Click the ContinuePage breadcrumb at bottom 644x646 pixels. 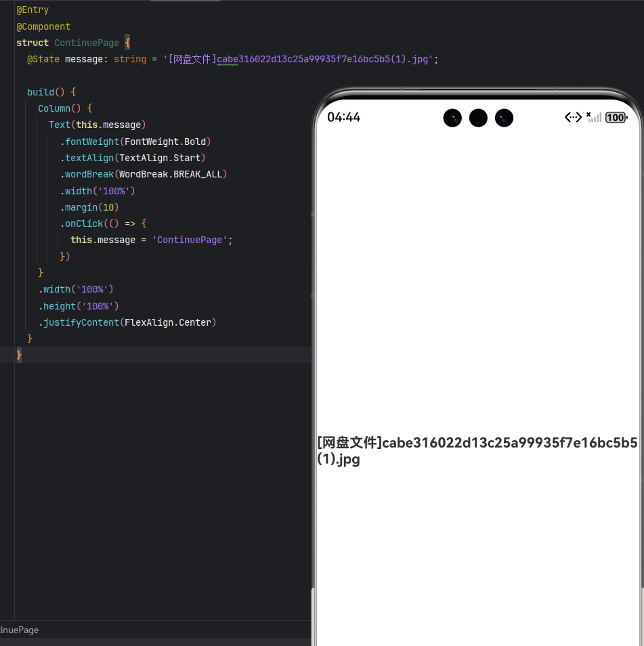coord(20,630)
